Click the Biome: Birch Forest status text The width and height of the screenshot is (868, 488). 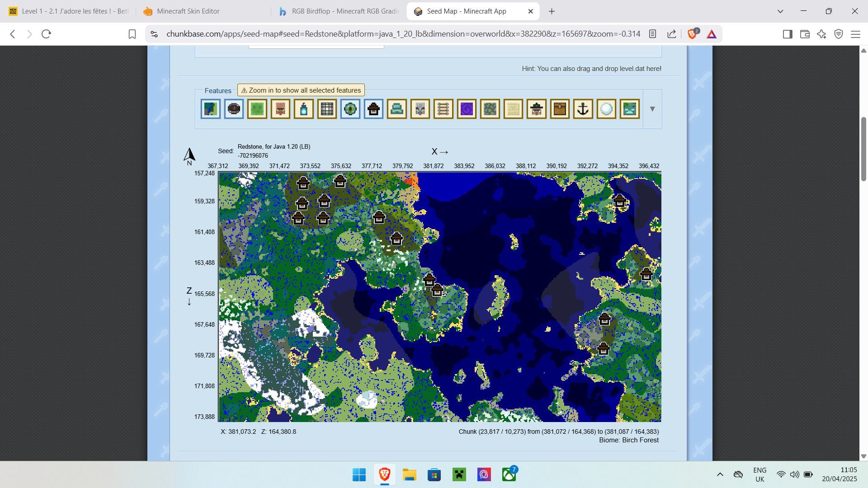(x=629, y=440)
